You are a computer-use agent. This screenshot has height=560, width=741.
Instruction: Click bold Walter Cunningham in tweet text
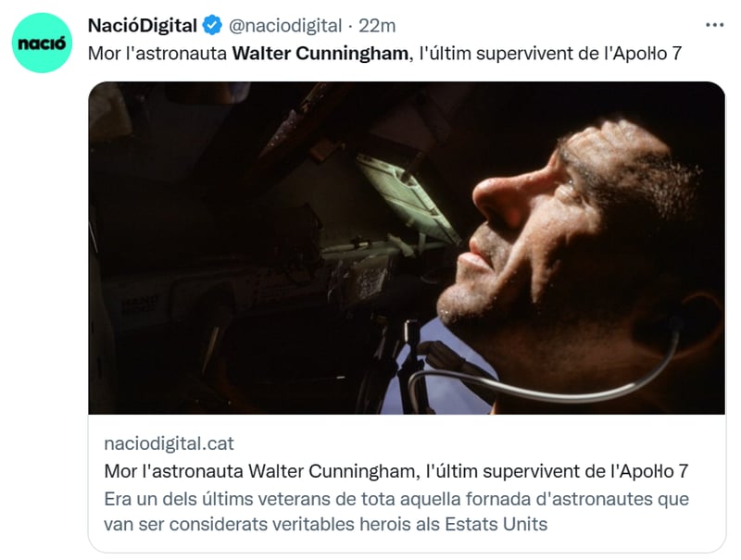[x=320, y=54]
